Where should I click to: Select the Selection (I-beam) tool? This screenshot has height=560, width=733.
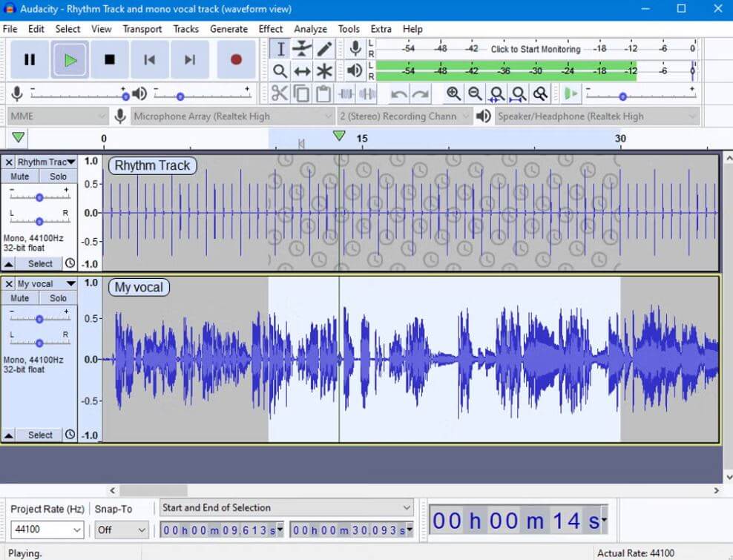click(x=280, y=49)
